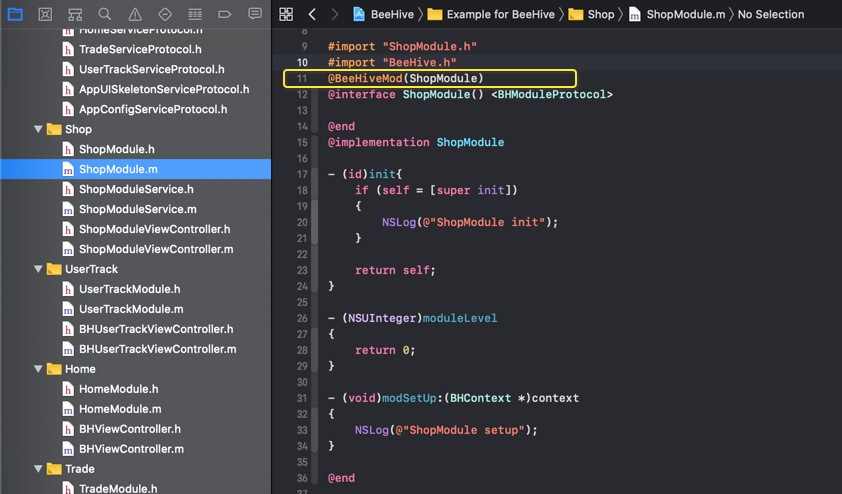Click the BeeHive project breadcrumb
The width and height of the screenshot is (842, 494).
[383, 14]
